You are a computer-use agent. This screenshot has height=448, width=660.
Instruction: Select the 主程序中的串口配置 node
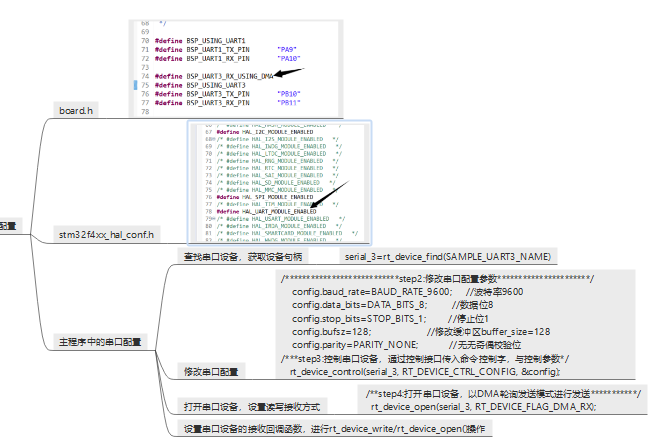pyautogui.click(x=100, y=341)
